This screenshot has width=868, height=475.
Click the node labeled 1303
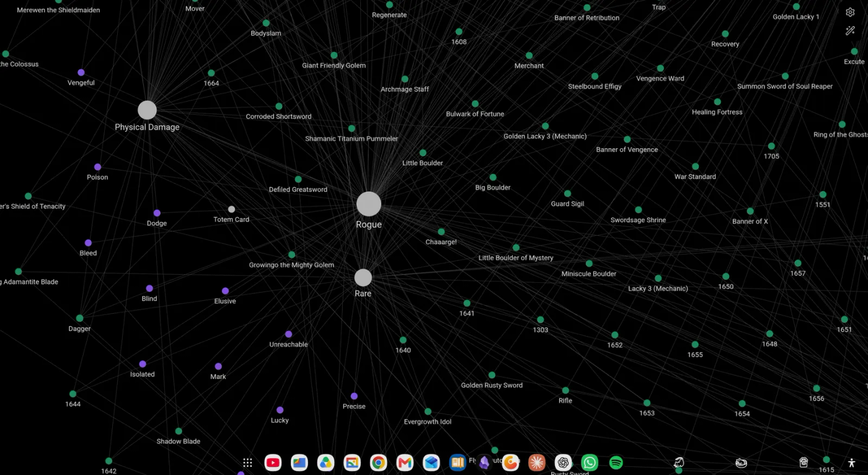click(541, 319)
